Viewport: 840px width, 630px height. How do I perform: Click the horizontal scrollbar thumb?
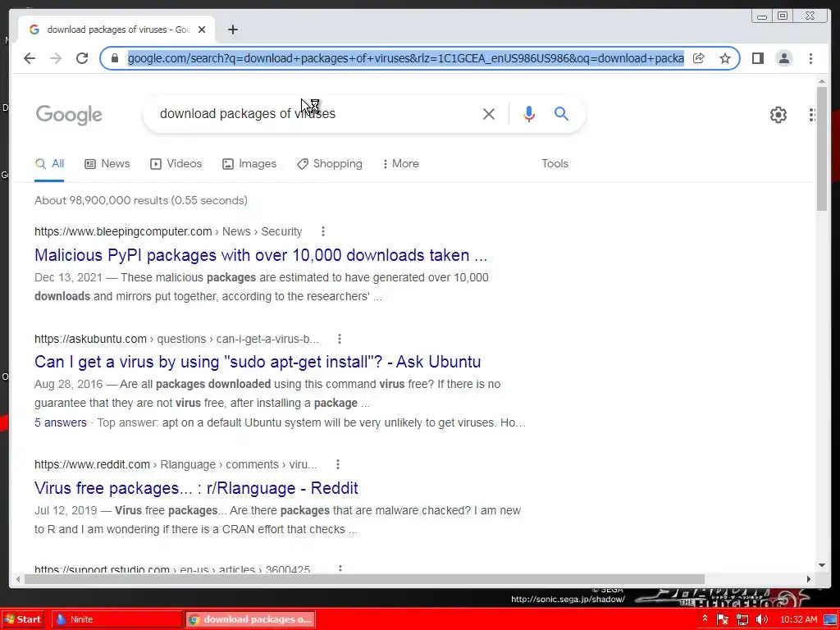pos(364,579)
